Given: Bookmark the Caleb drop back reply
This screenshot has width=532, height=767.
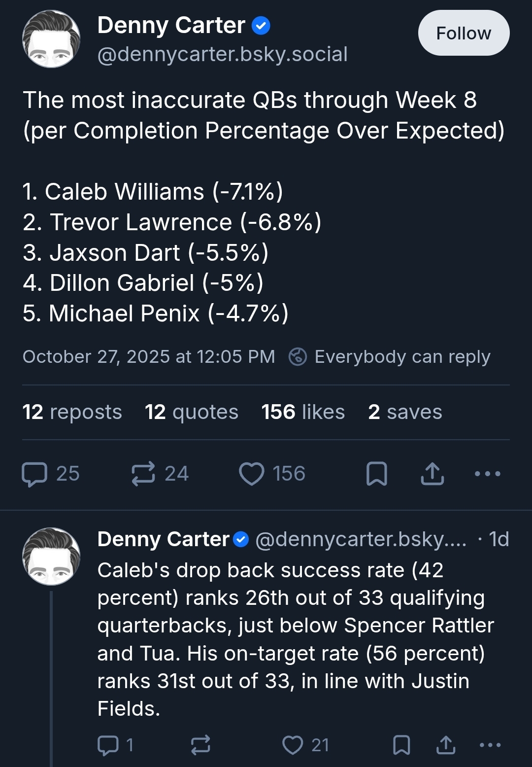Looking at the screenshot, I should 401,745.
